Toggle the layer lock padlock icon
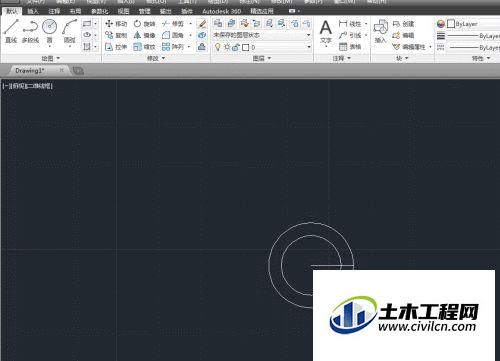The width and height of the screenshot is (500, 361). pos(236,47)
